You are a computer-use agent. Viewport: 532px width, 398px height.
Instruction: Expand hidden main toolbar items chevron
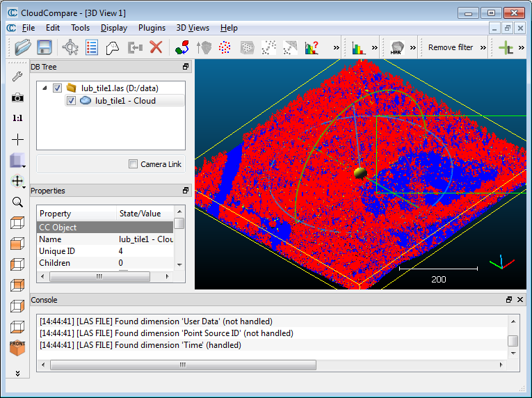[x=336, y=47]
